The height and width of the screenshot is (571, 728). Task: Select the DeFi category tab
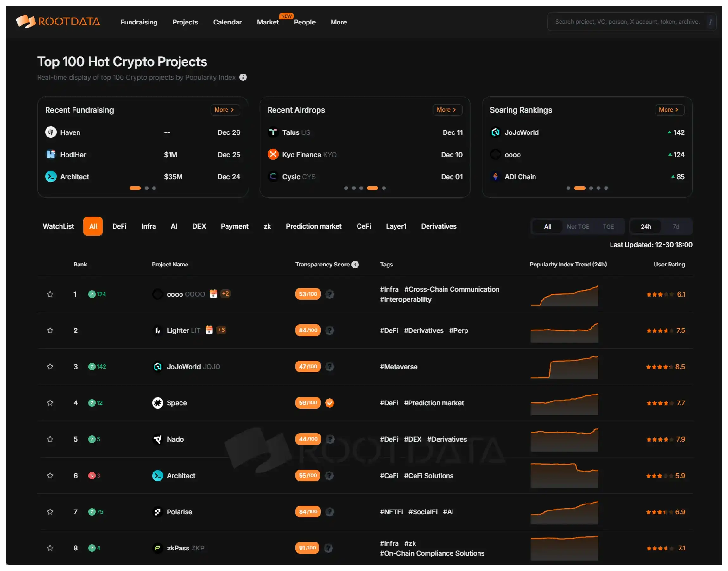119,226
